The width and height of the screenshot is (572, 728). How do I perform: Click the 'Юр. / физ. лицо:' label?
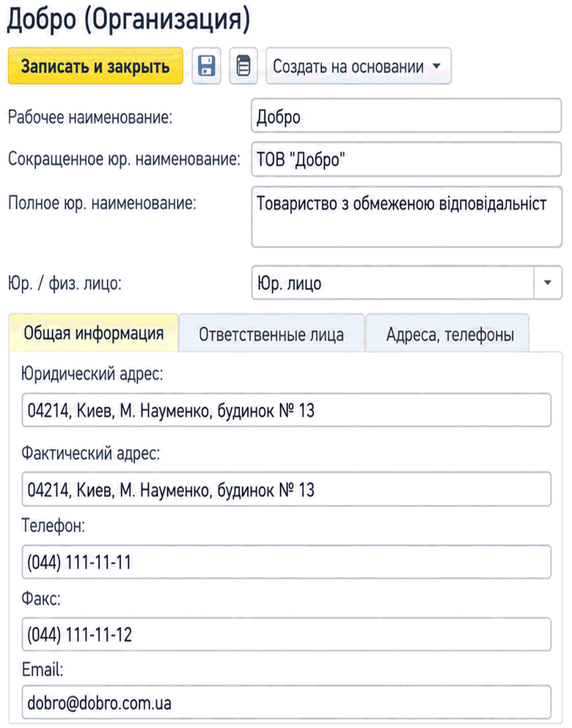pyautogui.click(x=65, y=283)
